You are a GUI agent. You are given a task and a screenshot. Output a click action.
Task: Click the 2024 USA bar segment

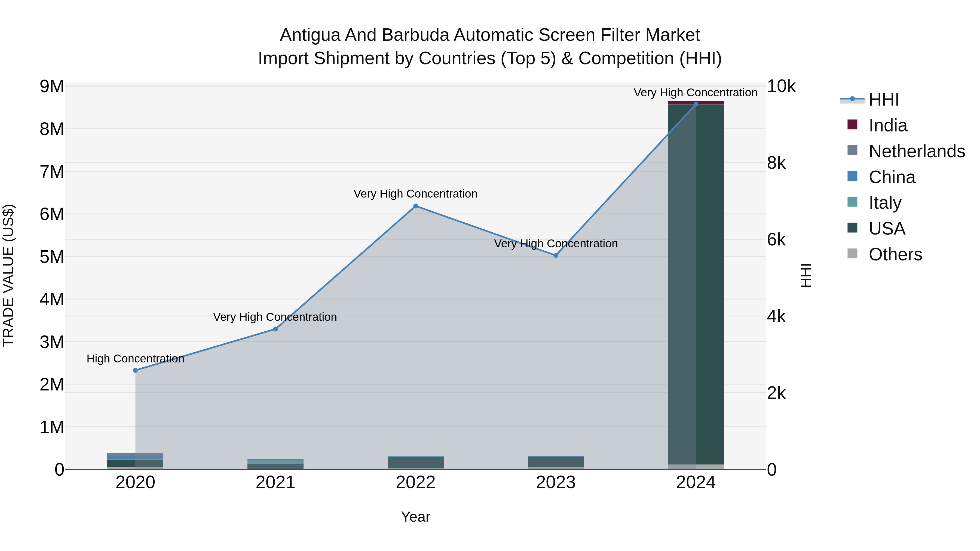tap(696, 284)
